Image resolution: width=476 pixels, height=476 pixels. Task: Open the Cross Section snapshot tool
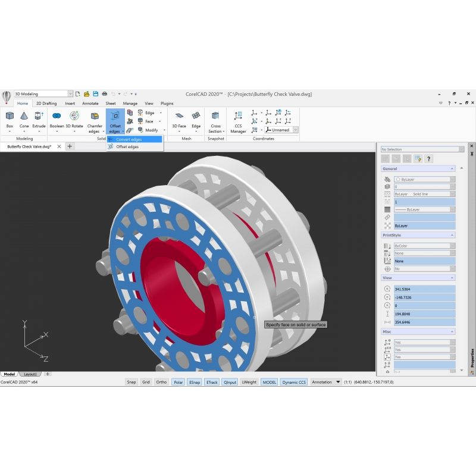[216, 121]
